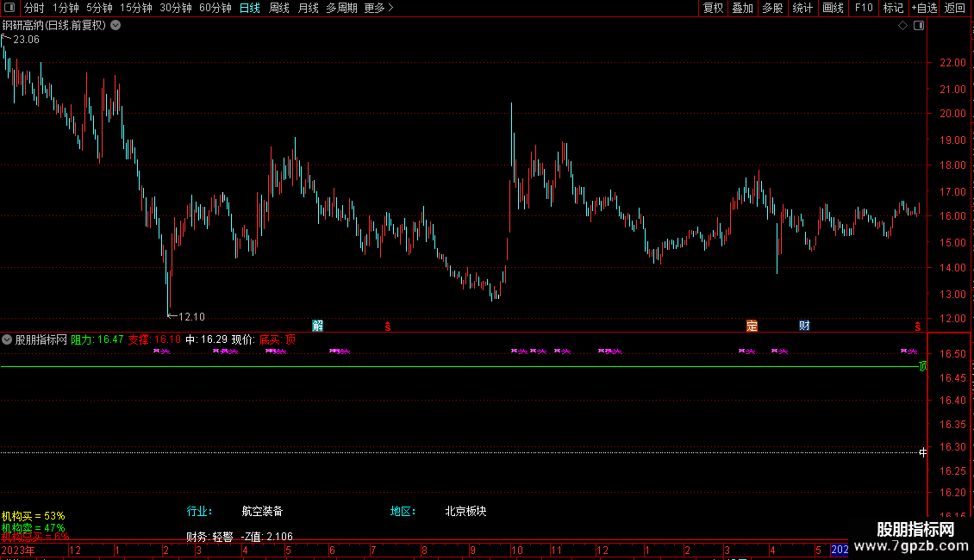
Task: Click the 返回 back button
Action: [955, 8]
